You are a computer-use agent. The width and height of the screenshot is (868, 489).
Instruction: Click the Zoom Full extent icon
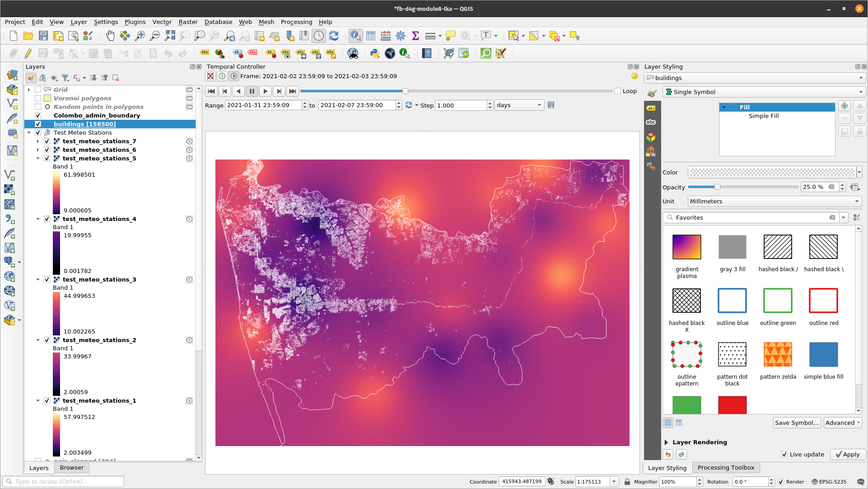tap(170, 36)
